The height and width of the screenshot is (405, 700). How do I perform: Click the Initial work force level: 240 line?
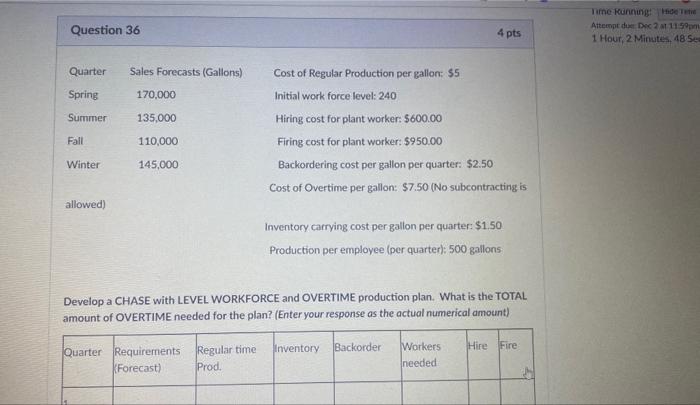[335, 96]
